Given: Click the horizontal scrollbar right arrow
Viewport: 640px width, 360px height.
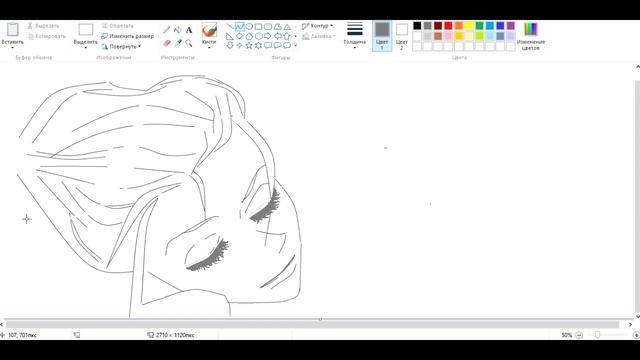Looking at the screenshot, I should [x=631, y=324].
